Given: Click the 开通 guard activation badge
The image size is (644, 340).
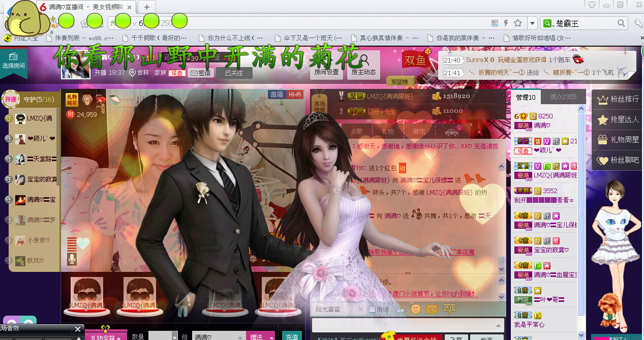Looking at the screenshot, I should 11,99.
